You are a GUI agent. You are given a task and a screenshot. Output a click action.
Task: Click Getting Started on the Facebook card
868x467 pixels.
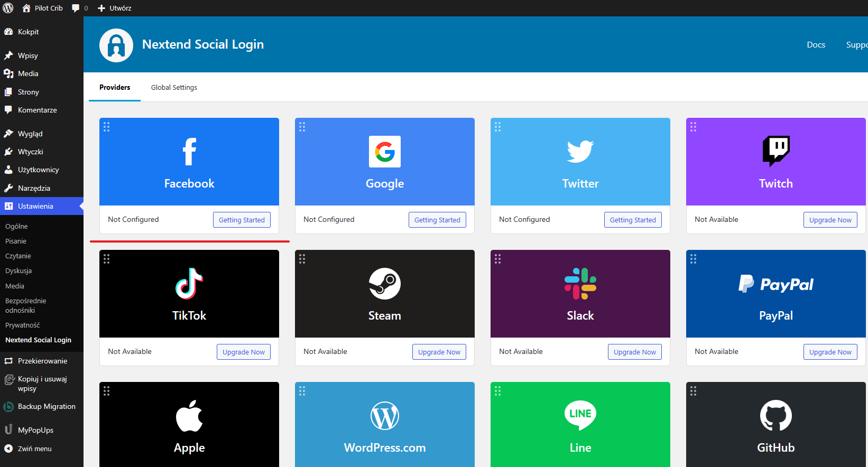point(242,220)
